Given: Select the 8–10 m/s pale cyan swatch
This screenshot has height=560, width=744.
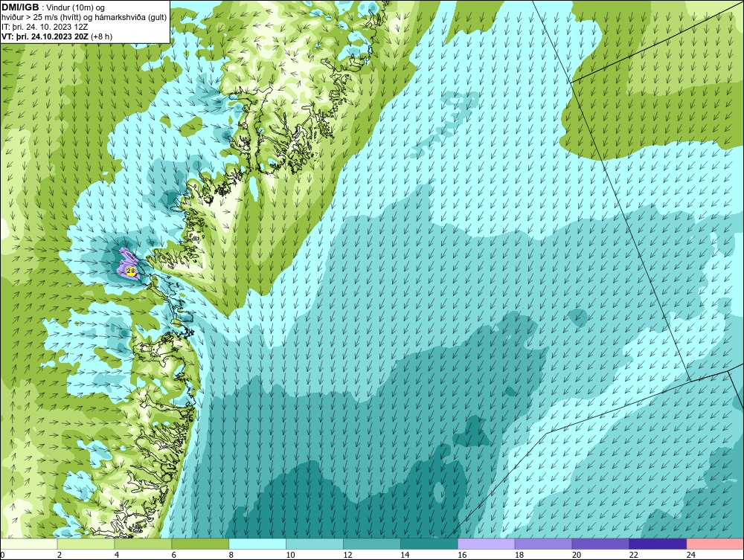Looking at the screenshot, I should coord(257,544).
